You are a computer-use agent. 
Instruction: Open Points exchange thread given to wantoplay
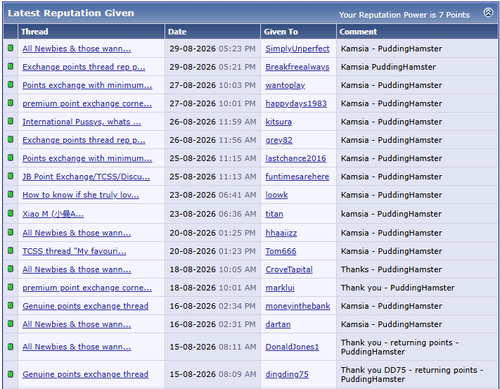point(87,85)
